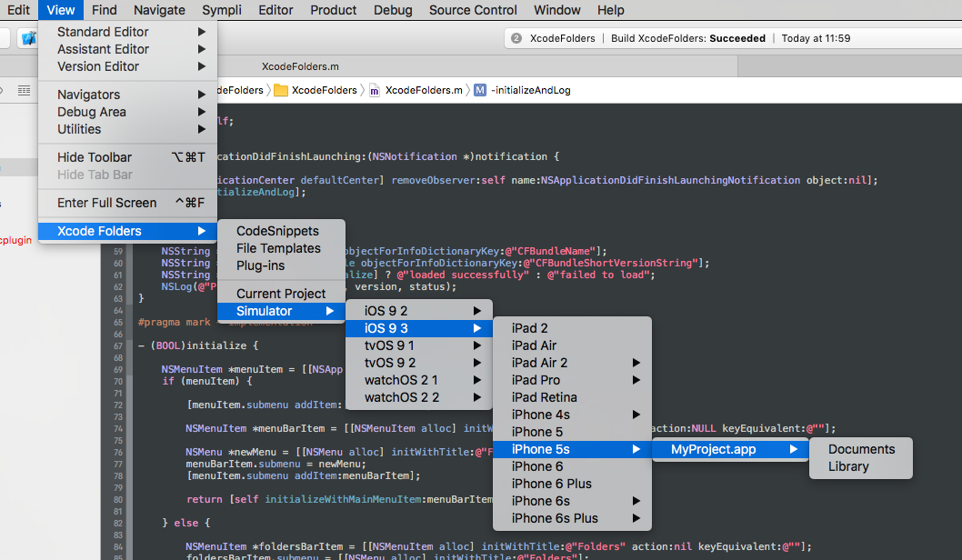Viewport: 962px width, 560px height.
Task: Select -initializeAndLog breadcrumb item
Action: click(x=531, y=90)
